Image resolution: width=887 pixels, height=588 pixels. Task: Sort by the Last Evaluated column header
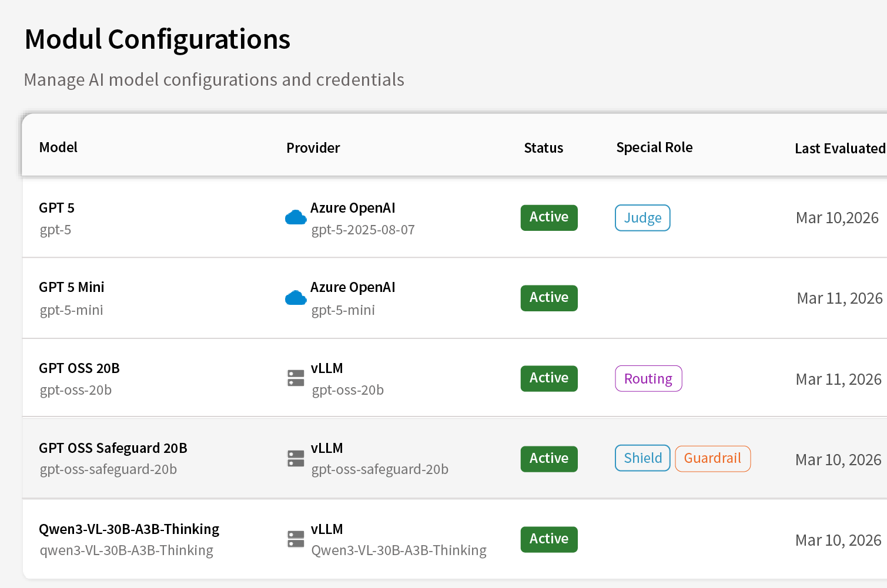pyautogui.click(x=840, y=149)
